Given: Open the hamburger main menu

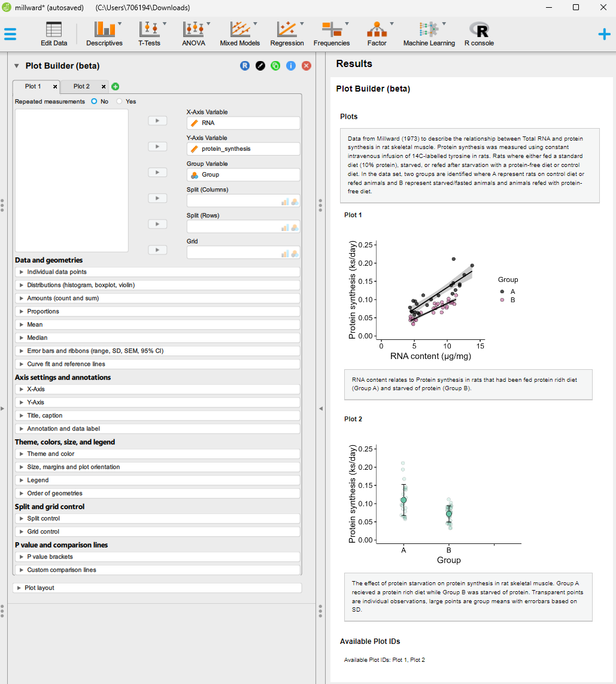Looking at the screenshot, I should (x=10, y=34).
